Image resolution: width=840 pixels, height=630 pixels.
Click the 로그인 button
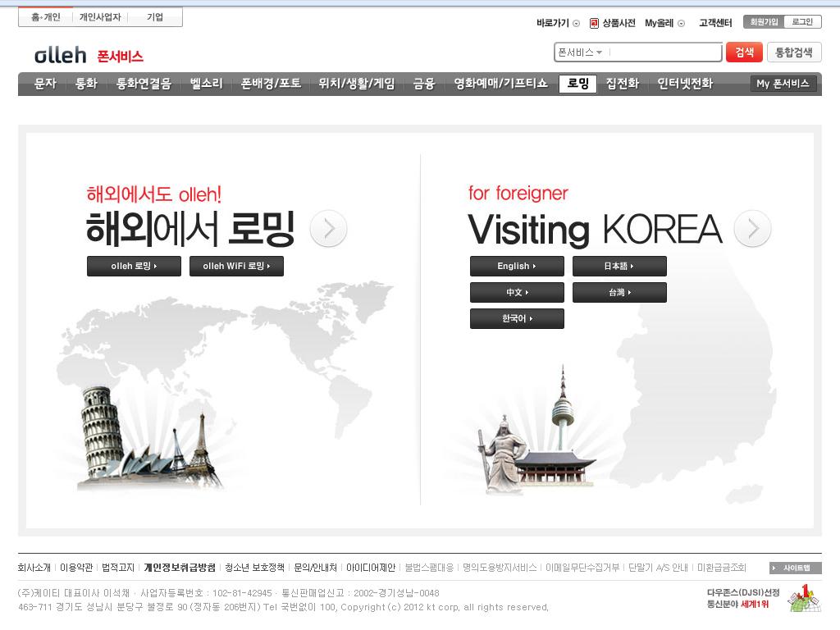pyautogui.click(x=802, y=22)
